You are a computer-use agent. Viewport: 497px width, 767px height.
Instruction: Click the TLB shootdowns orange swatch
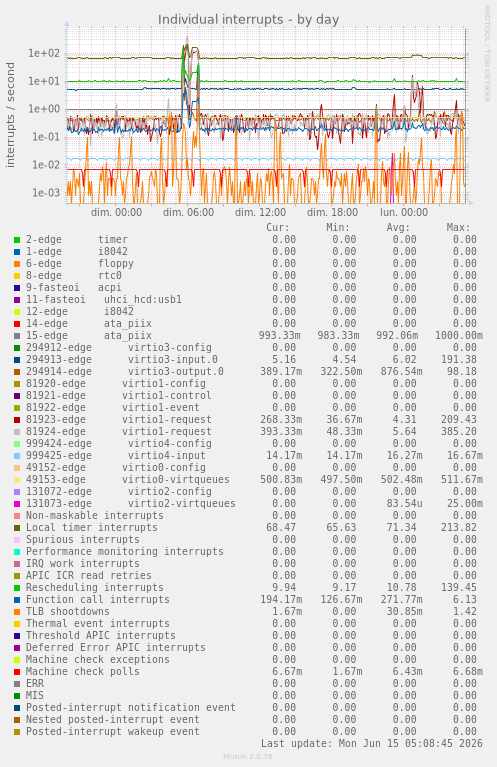click(17, 612)
